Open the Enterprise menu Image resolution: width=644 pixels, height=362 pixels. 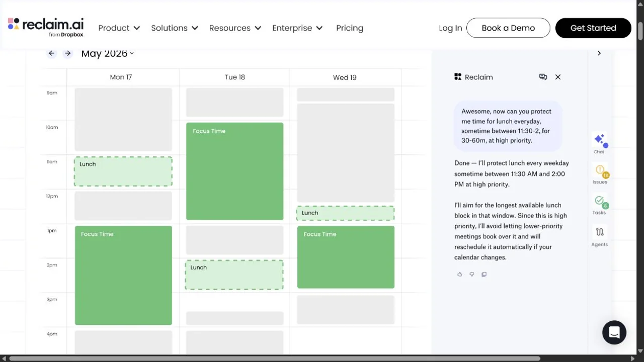(x=297, y=28)
